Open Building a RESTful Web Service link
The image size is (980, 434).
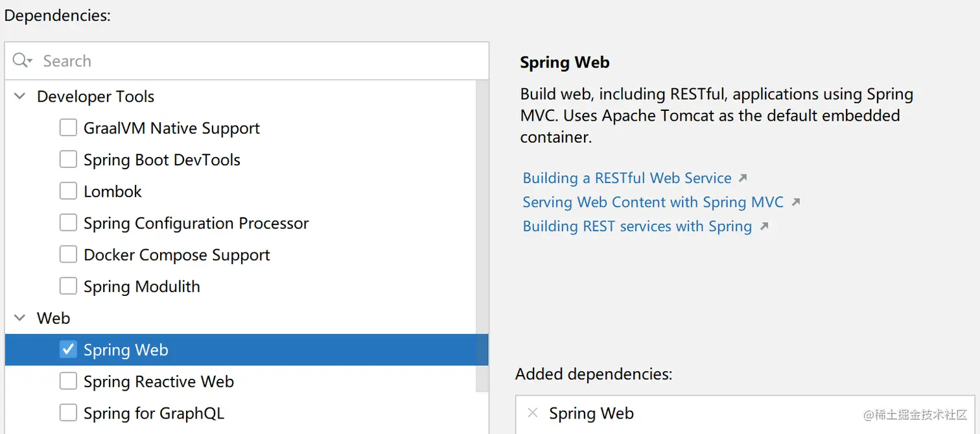pyautogui.click(x=627, y=178)
